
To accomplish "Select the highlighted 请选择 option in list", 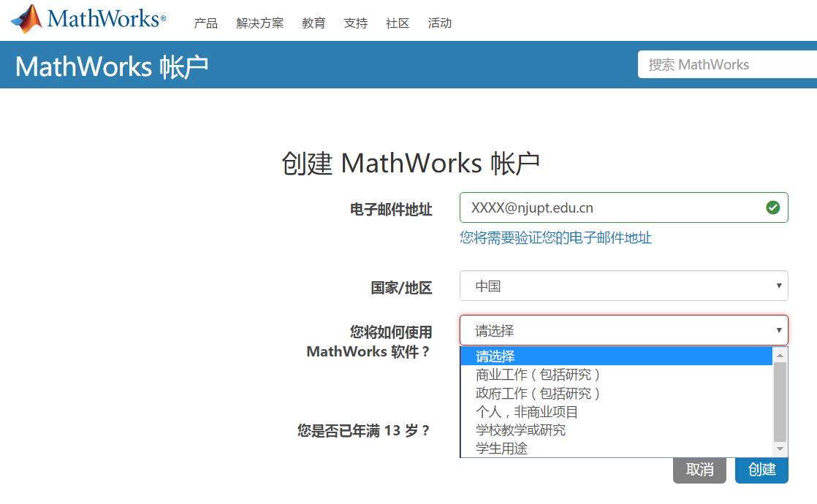I will tap(616, 356).
